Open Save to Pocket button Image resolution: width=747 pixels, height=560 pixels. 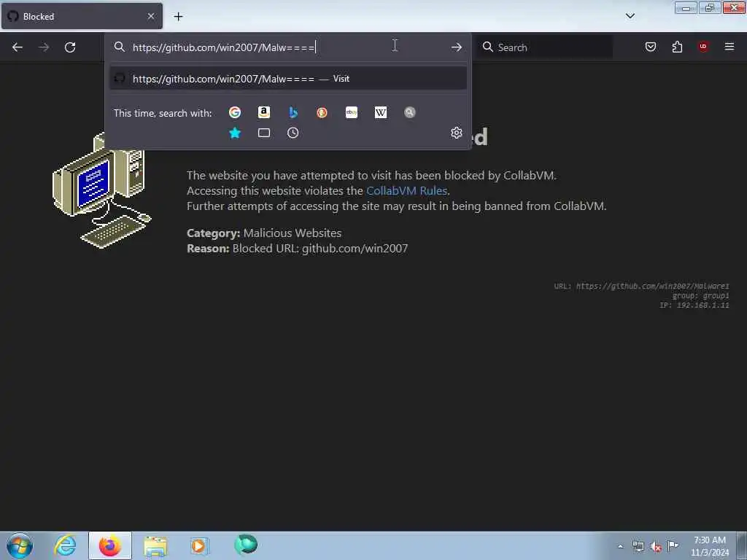pos(651,47)
